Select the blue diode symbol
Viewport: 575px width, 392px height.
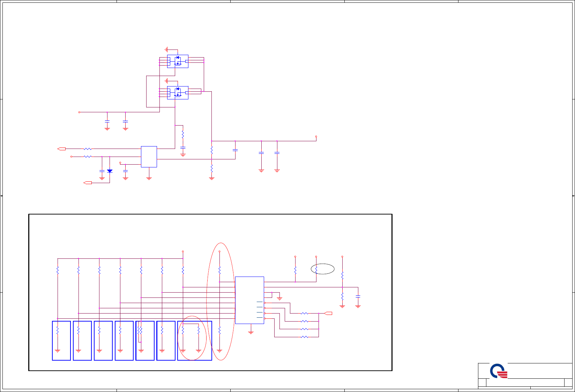(x=110, y=171)
